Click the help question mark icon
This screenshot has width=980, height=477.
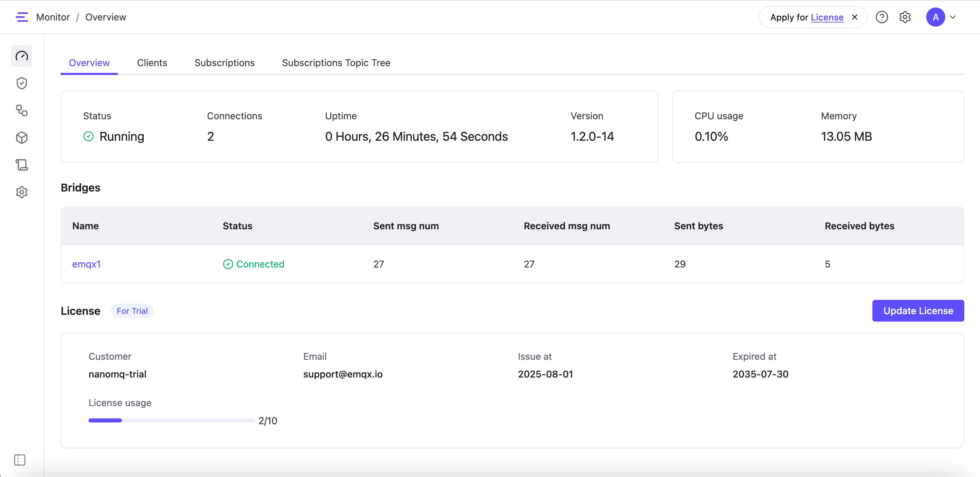882,17
